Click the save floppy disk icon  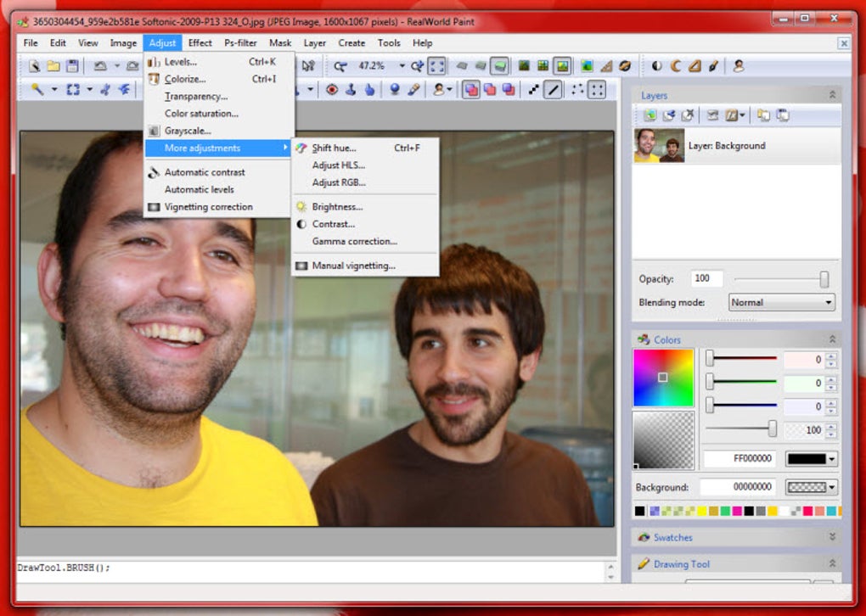pyautogui.click(x=72, y=66)
